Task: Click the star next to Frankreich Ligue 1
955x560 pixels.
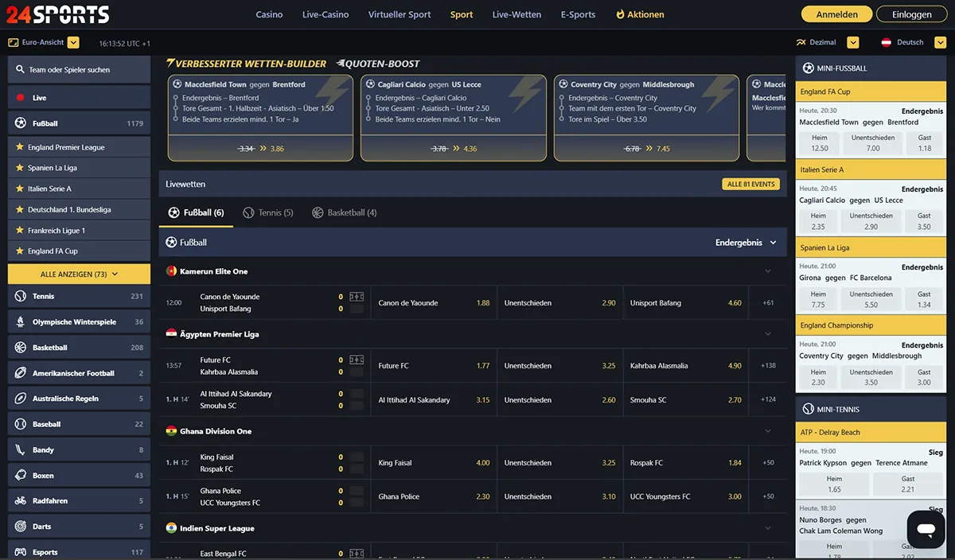Action: (x=20, y=230)
